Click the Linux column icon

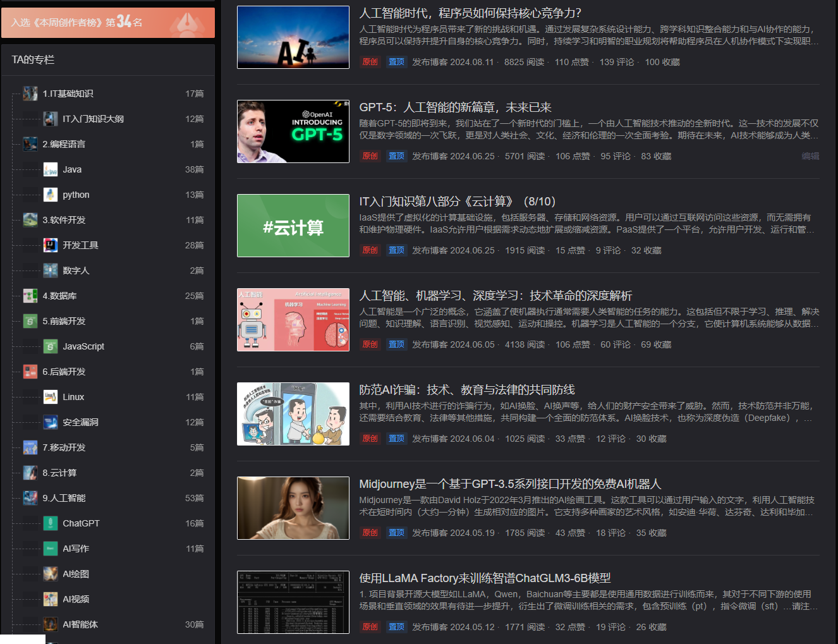pyautogui.click(x=51, y=397)
